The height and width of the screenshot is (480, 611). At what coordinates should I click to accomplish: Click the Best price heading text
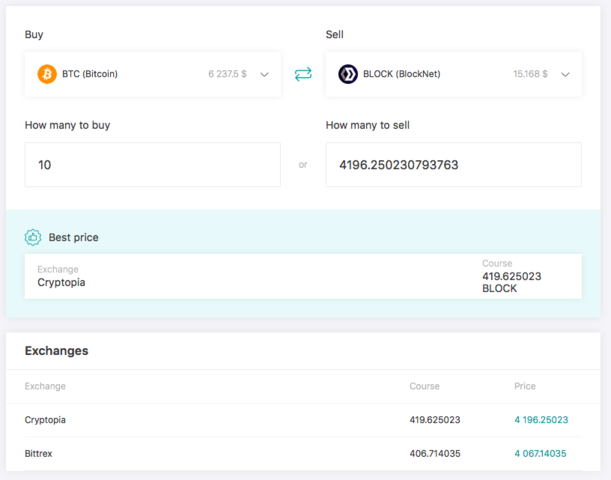74,238
